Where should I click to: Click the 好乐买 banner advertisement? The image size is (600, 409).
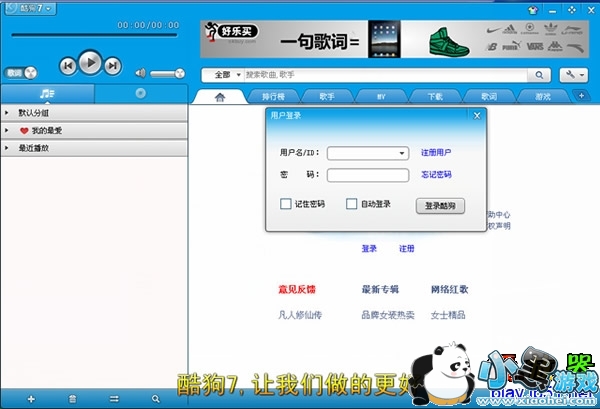(394, 39)
